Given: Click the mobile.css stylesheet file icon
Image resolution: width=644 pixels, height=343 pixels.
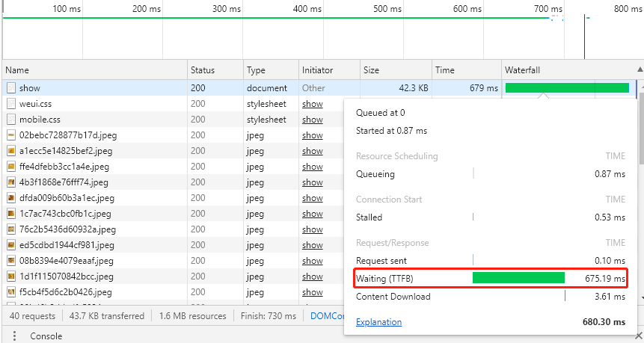Looking at the screenshot, I should (x=11, y=120).
